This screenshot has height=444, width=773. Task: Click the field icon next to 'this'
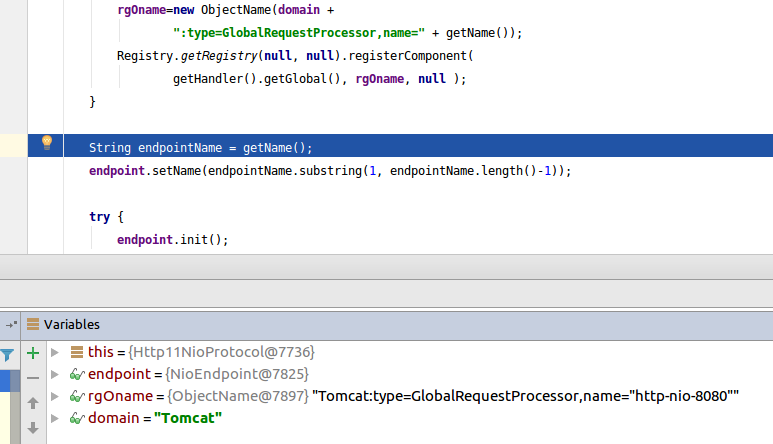[x=77, y=352]
